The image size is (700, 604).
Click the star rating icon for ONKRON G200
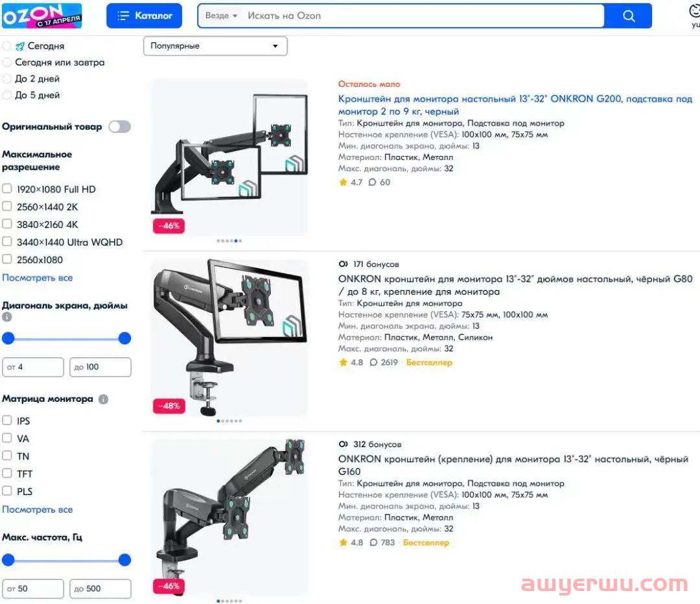pyautogui.click(x=343, y=182)
